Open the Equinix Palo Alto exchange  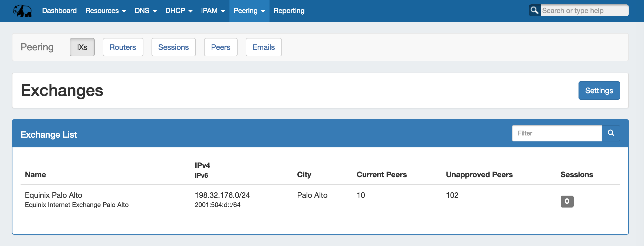[x=54, y=195]
